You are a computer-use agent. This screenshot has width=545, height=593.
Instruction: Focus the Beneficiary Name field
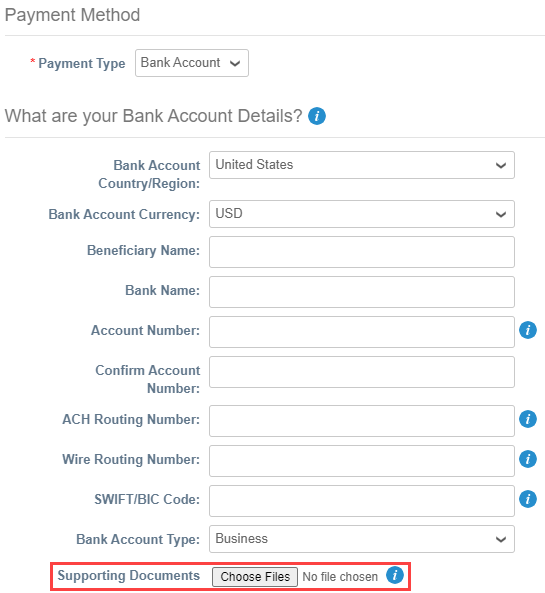362,252
